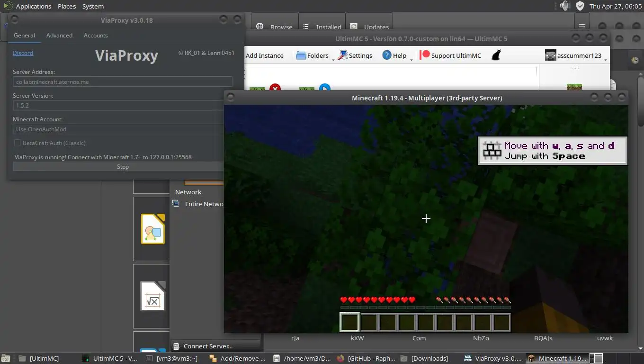
Task: Click the MATE logo beside Applications
Action: tap(8, 6)
